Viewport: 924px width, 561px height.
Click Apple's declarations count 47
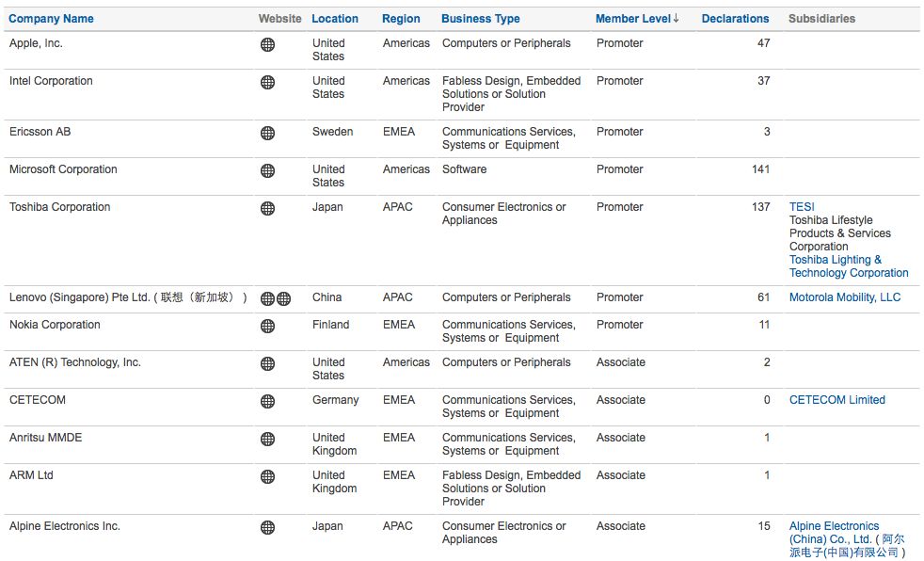pos(764,43)
